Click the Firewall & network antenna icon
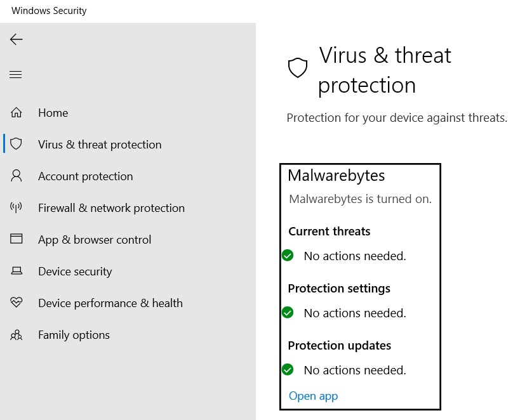513x420 pixels. [16, 207]
